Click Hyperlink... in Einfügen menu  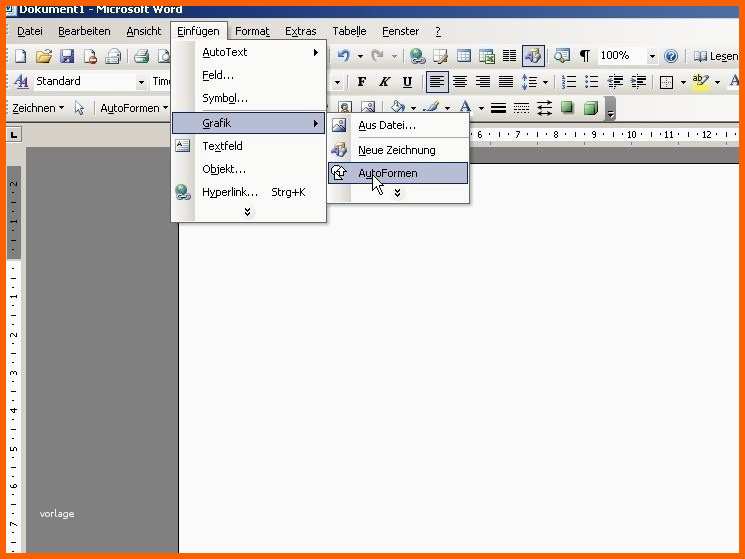point(248,192)
